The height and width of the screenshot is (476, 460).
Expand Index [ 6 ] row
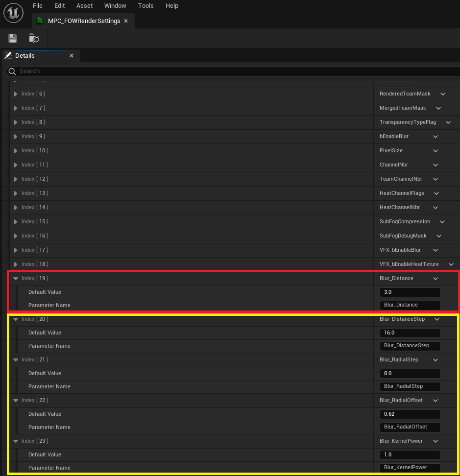[x=16, y=94]
